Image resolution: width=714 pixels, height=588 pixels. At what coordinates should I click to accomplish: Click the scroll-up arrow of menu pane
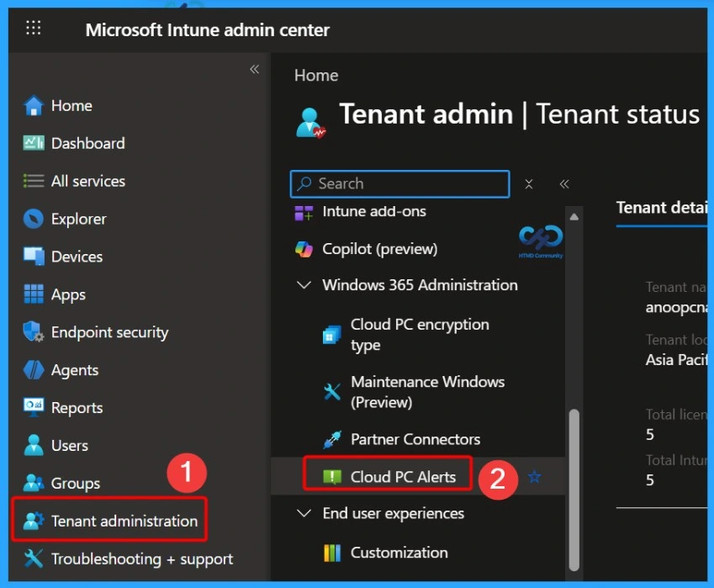tap(574, 217)
